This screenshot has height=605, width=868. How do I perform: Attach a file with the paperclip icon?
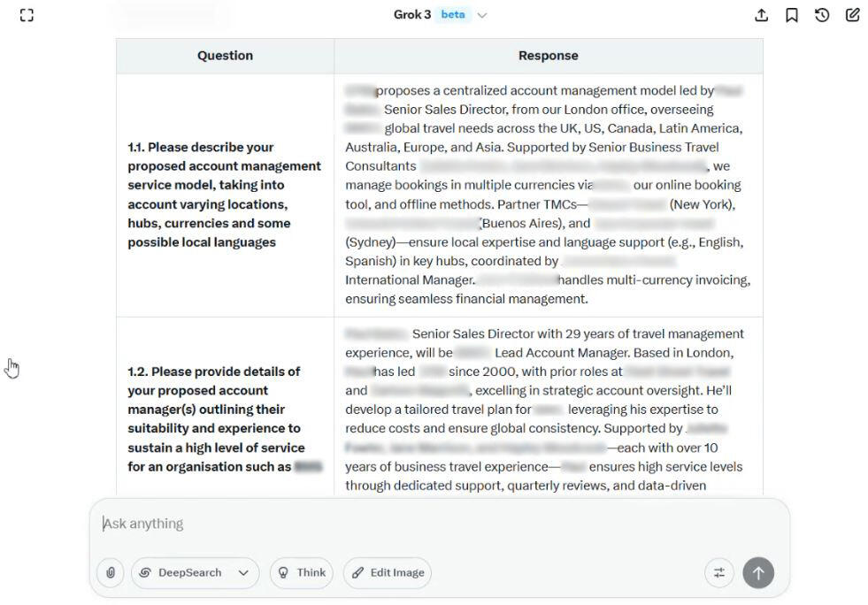coord(110,573)
